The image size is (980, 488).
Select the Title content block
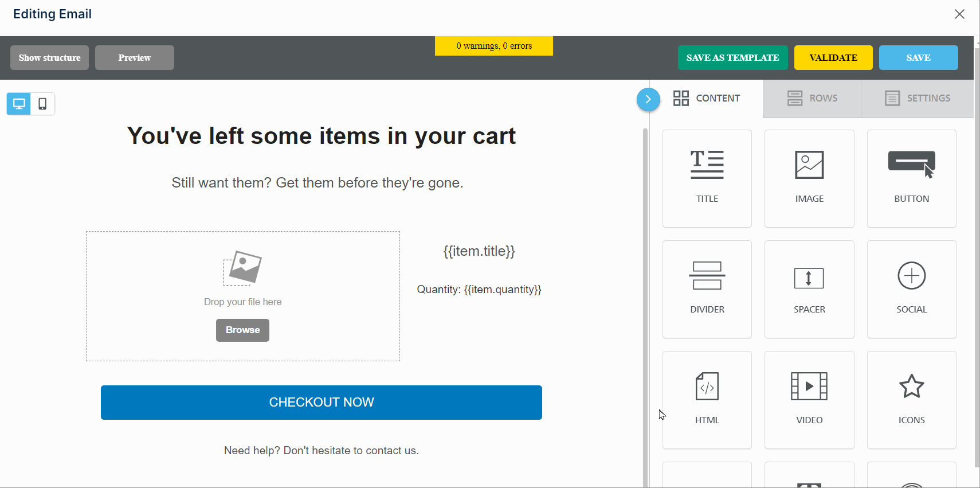coord(707,178)
